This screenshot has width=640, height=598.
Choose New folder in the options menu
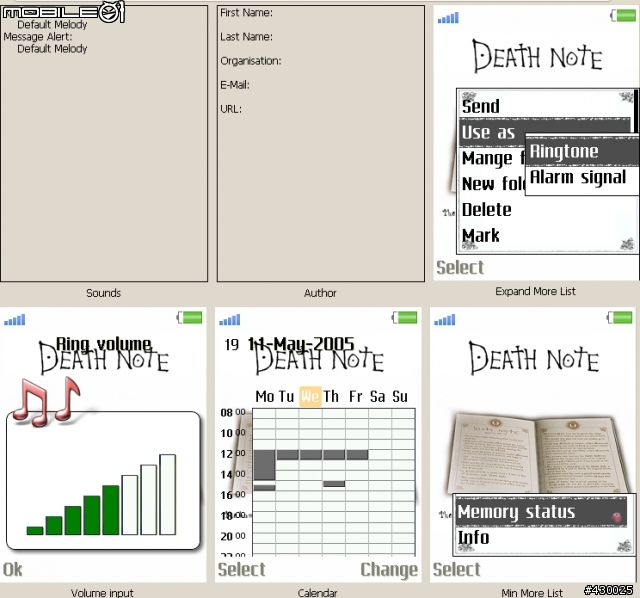click(x=493, y=184)
